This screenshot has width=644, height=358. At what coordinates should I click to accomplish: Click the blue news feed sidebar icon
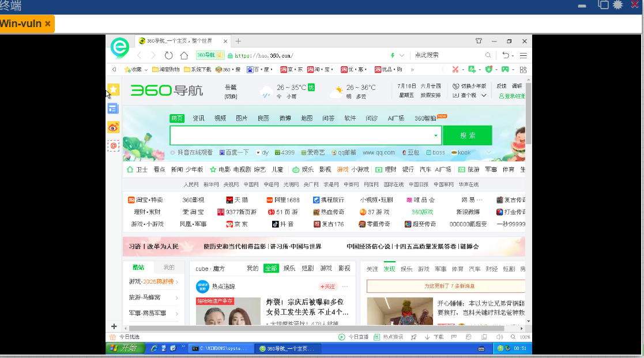point(113,108)
